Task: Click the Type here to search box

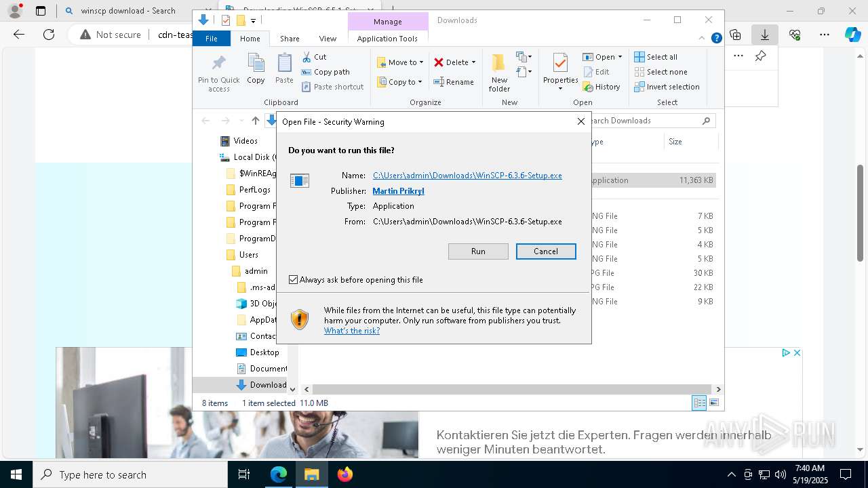Action: pos(130,474)
